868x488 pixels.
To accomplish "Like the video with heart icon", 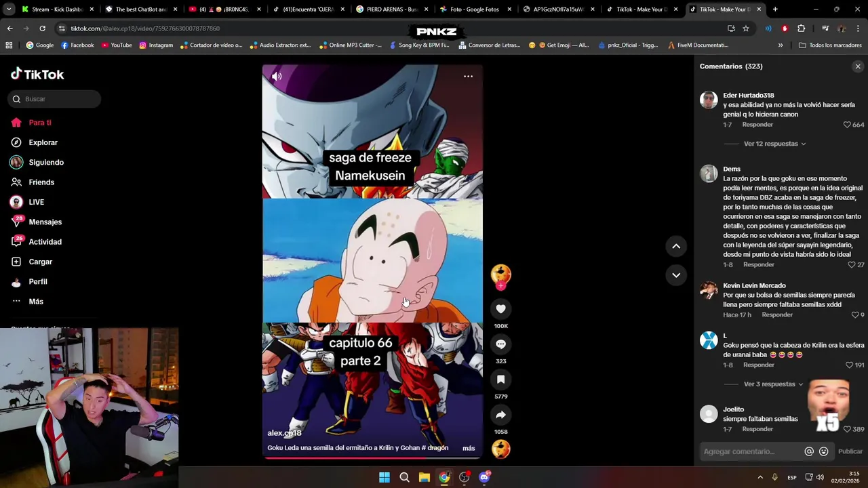I will pyautogui.click(x=500, y=309).
